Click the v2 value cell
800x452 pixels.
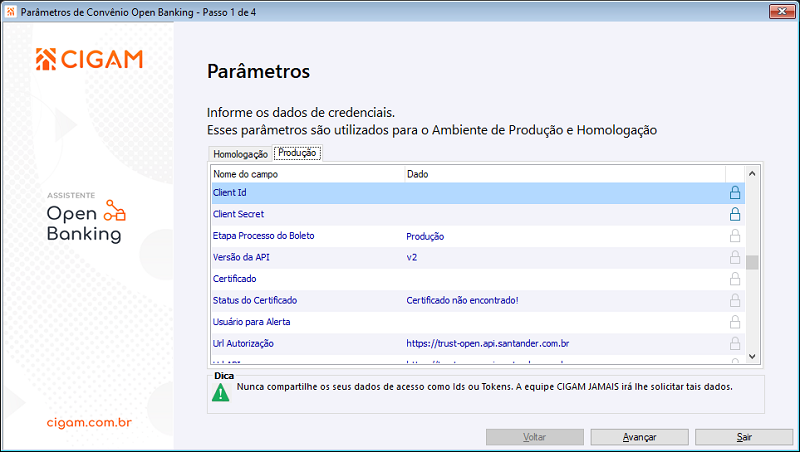412,258
